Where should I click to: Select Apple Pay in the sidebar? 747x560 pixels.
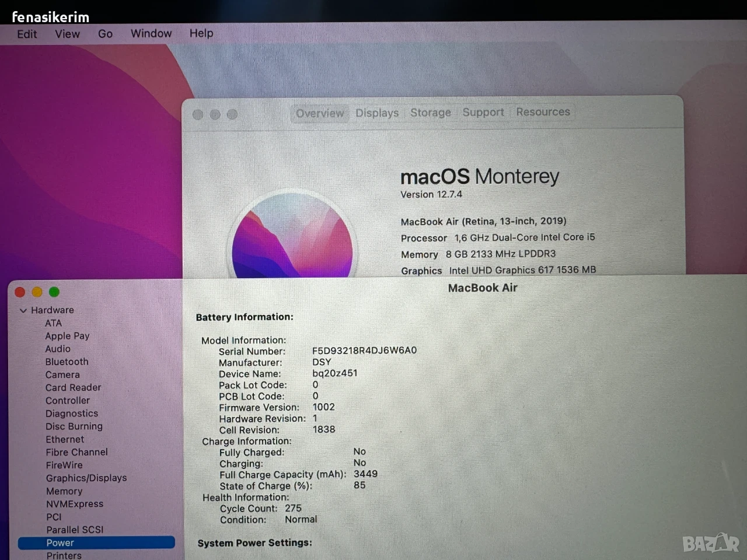click(67, 336)
